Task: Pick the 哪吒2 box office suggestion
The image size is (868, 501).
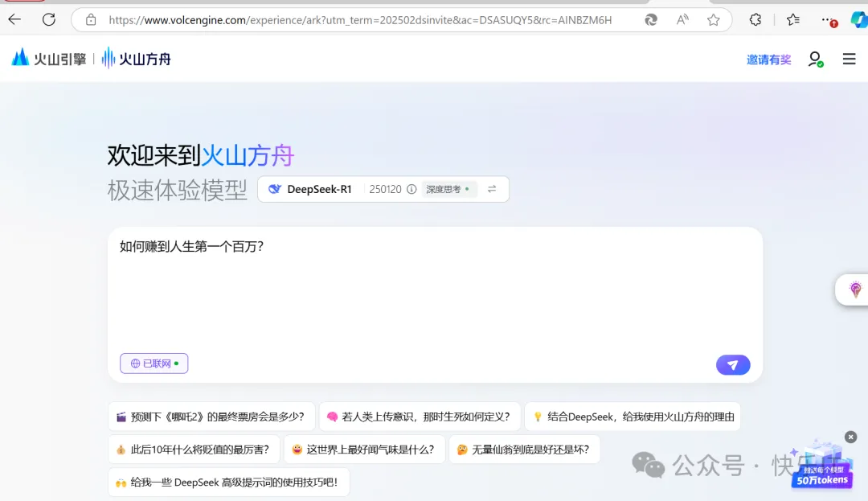Action: click(x=211, y=417)
